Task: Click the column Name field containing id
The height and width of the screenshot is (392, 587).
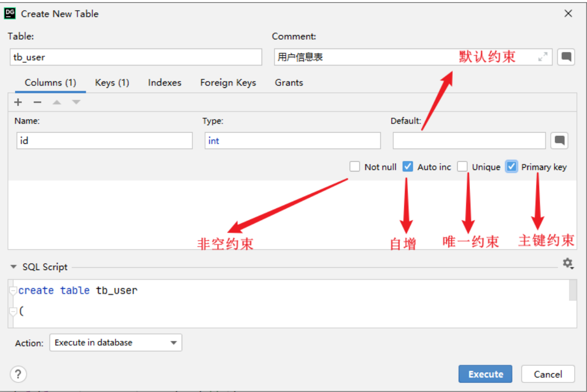Action: pyautogui.click(x=104, y=141)
